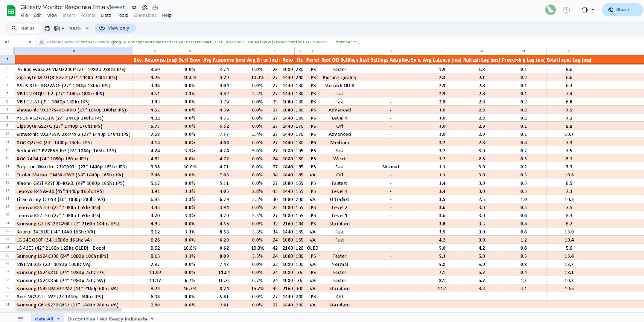Viewport: 644px width, 322px height.
Task: Select the Cooler Master GM34-CW2 cell
Action: [x=74, y=175]
